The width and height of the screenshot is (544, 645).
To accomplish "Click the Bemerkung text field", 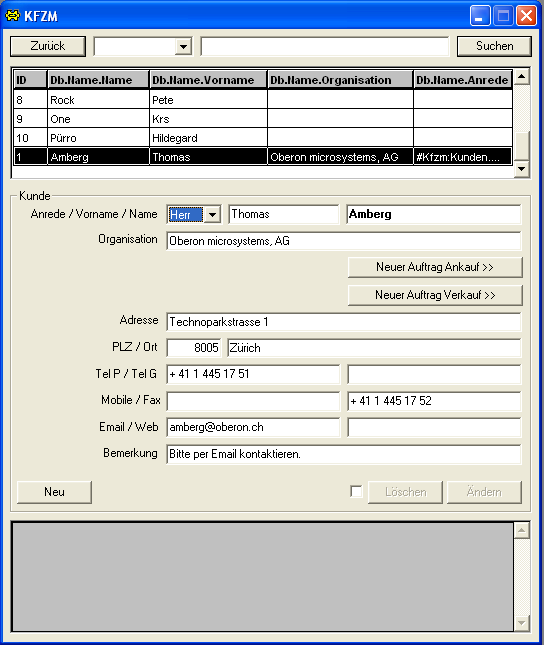I will [x=344, y=454].
